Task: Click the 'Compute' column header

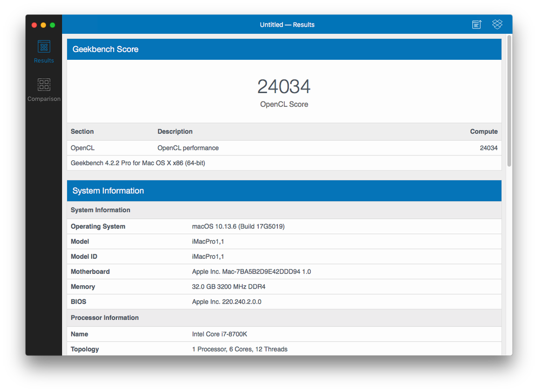Action: click(x=484, y=131)
